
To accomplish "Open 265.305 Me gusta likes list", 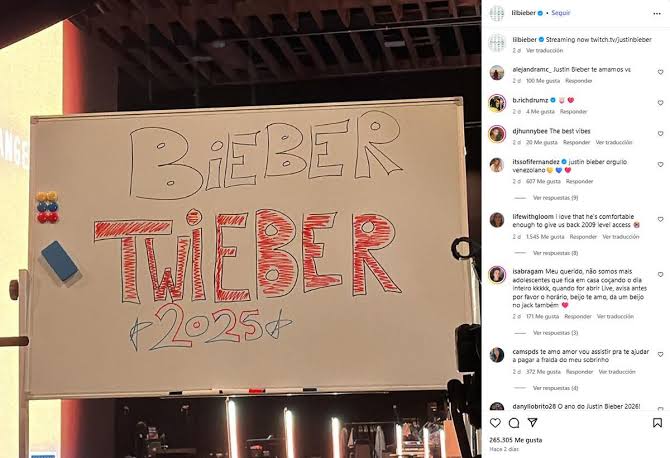I will click(516, 440).
